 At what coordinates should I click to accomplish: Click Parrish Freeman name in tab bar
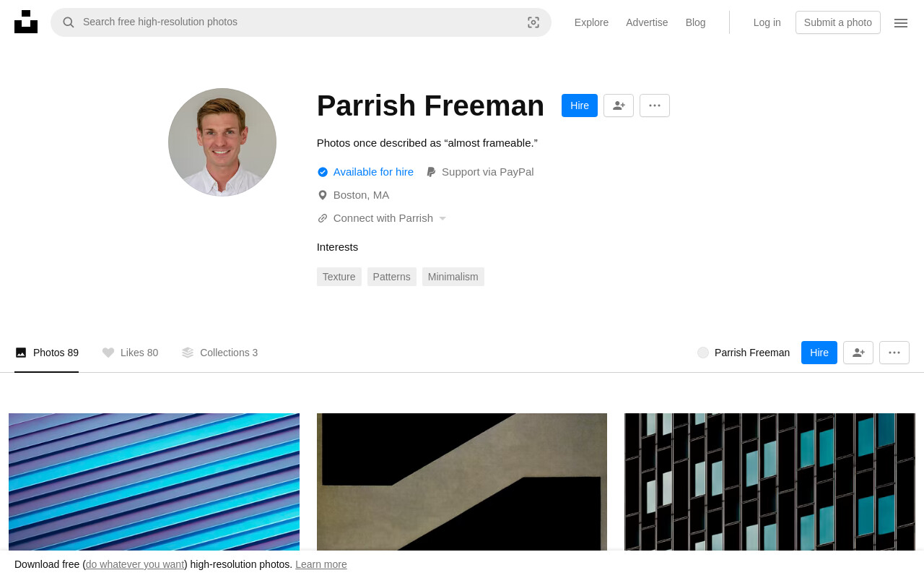pyautogui.click(x=752, y=353)
